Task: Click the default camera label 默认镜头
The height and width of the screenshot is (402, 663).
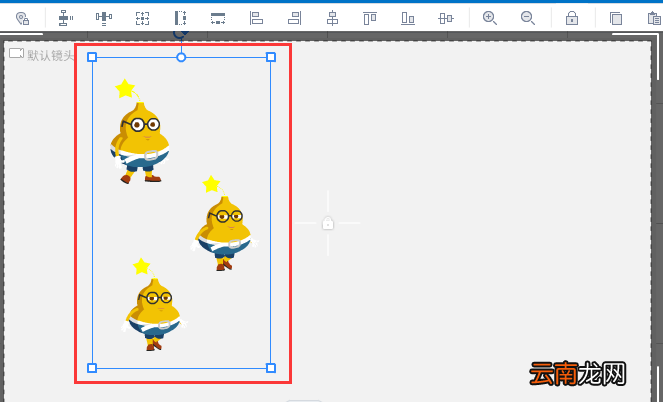Action: (x=51, y=55)
